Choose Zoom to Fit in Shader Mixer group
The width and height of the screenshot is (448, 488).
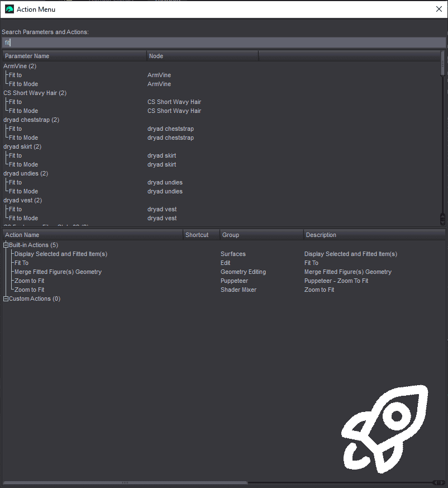click(x=29, y=290)
